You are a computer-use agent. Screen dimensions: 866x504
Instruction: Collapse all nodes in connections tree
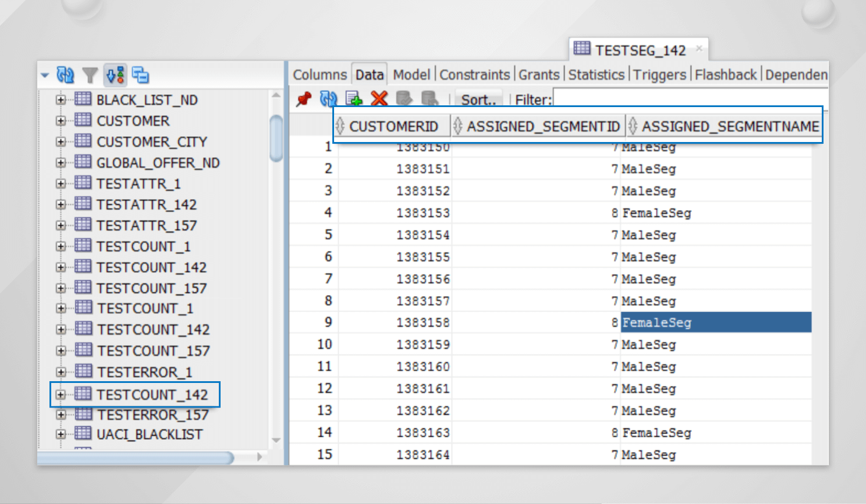(140, 75)
